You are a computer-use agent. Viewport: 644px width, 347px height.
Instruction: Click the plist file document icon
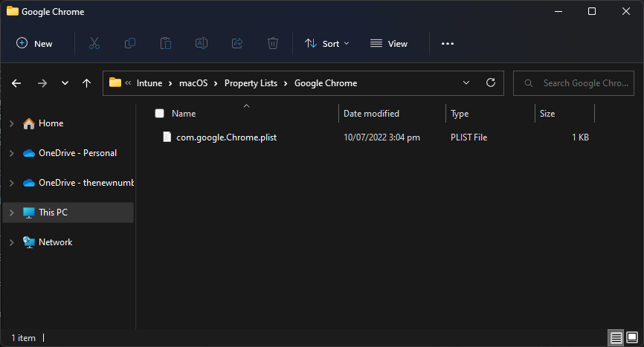[x=167, y=137]
